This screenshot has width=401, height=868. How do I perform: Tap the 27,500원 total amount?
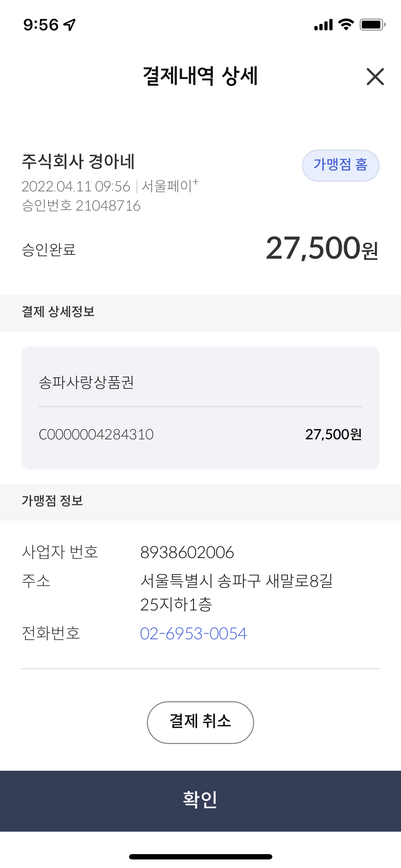[x=322, y=248]
